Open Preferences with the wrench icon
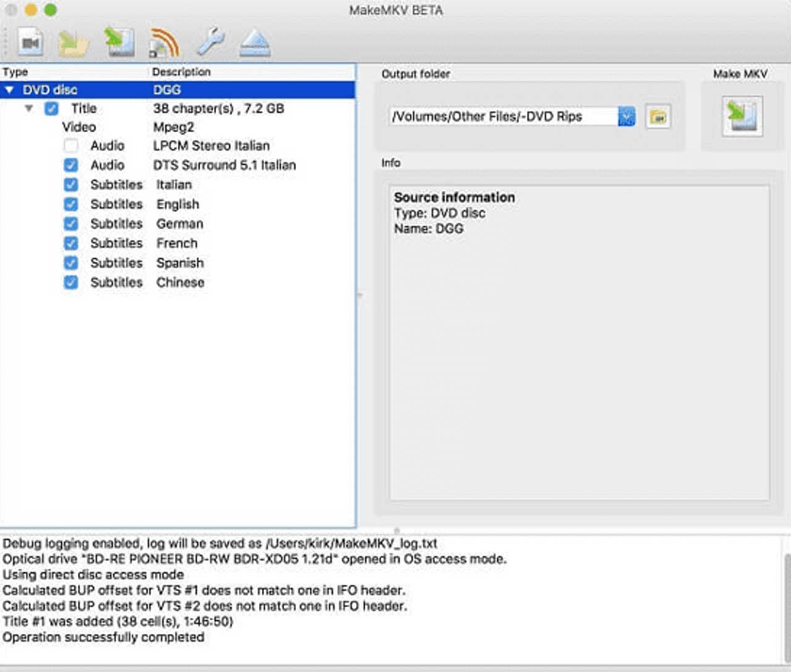Screen dimensions: 791x672 click(210, 43)
